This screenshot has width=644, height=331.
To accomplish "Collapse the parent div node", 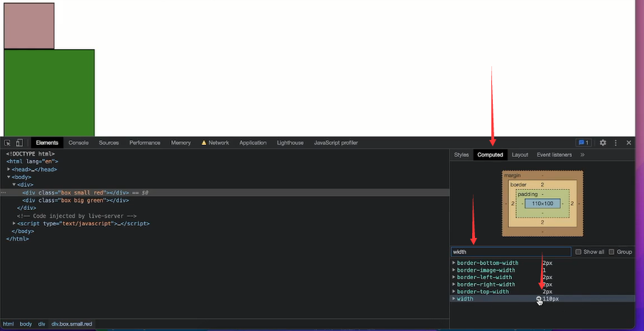I will coord(14,185).
